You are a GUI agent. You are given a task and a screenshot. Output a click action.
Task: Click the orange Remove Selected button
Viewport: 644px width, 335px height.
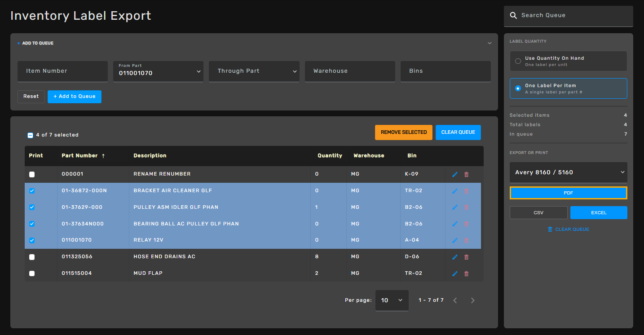404,132
